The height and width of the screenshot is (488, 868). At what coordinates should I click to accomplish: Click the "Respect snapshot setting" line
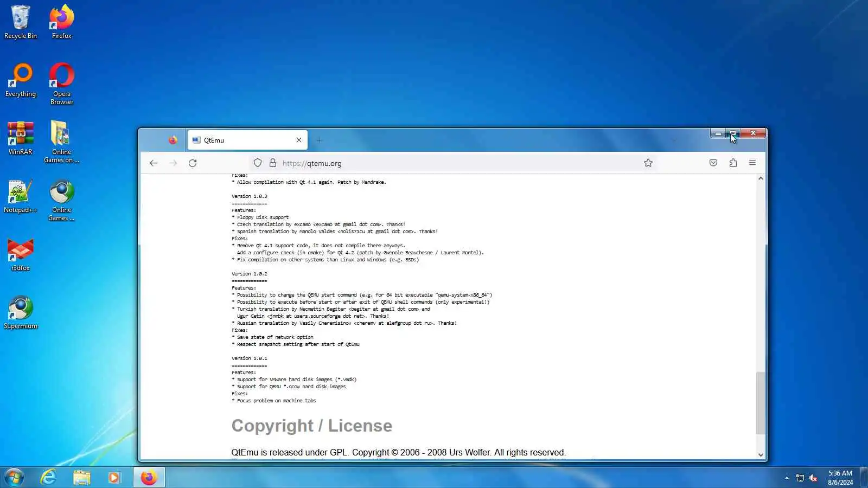pos(296,344)
